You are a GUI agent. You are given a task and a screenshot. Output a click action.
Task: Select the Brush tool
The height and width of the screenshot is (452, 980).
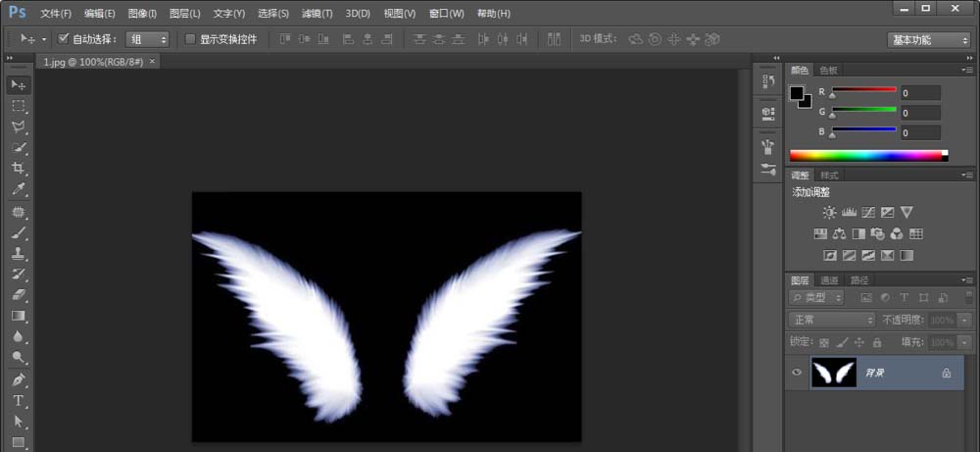[19, 232]
